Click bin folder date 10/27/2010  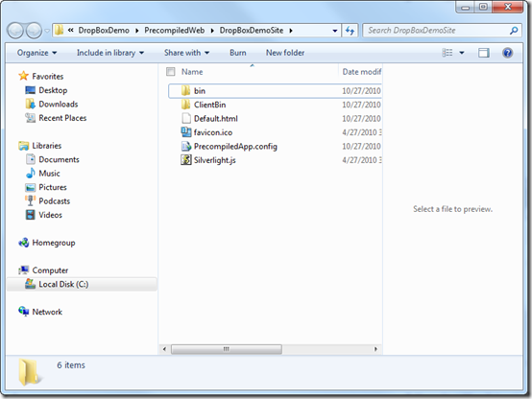click(x=361, y=91)
